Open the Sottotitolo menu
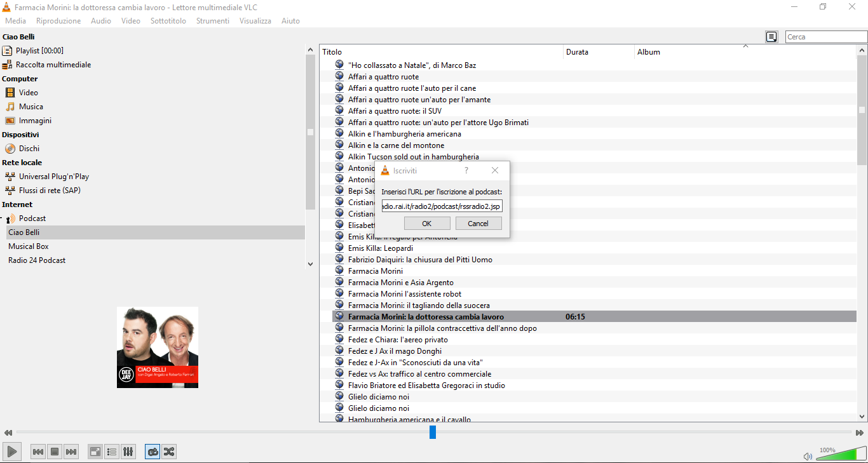The width and height of the screenshot is (868, 463). coord(168,21)
